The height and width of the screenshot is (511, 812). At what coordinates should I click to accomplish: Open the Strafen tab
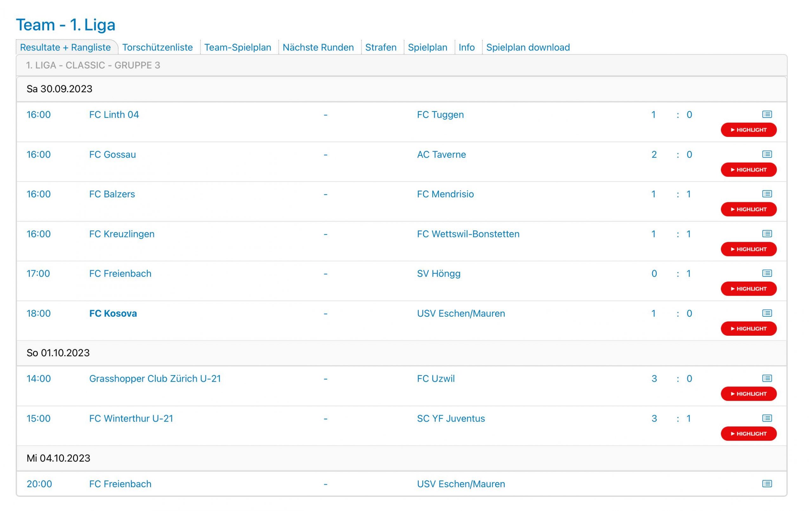[380, 47]
